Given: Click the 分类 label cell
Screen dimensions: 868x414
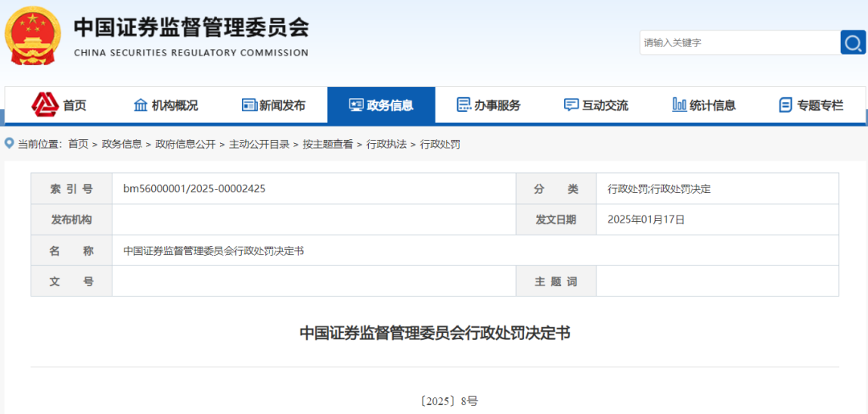Looking at the screenshot, I should coord(556,189).
